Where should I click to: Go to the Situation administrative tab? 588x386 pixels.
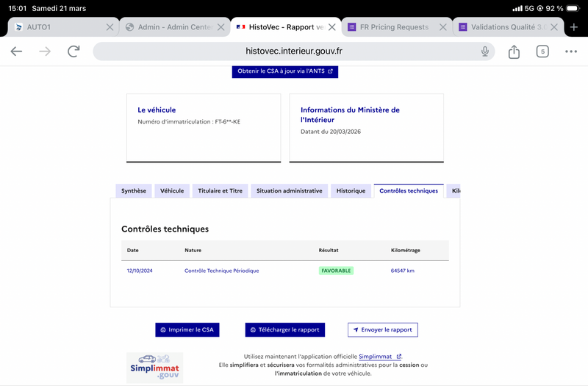[289, 191]
